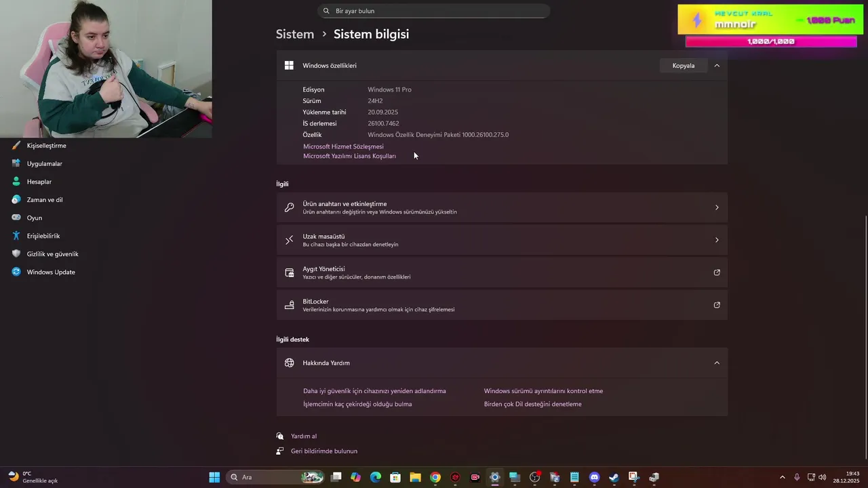The image size is (868, 488).
Task: Click the Windows Update circular arrows icon
Action: (16, 272)
